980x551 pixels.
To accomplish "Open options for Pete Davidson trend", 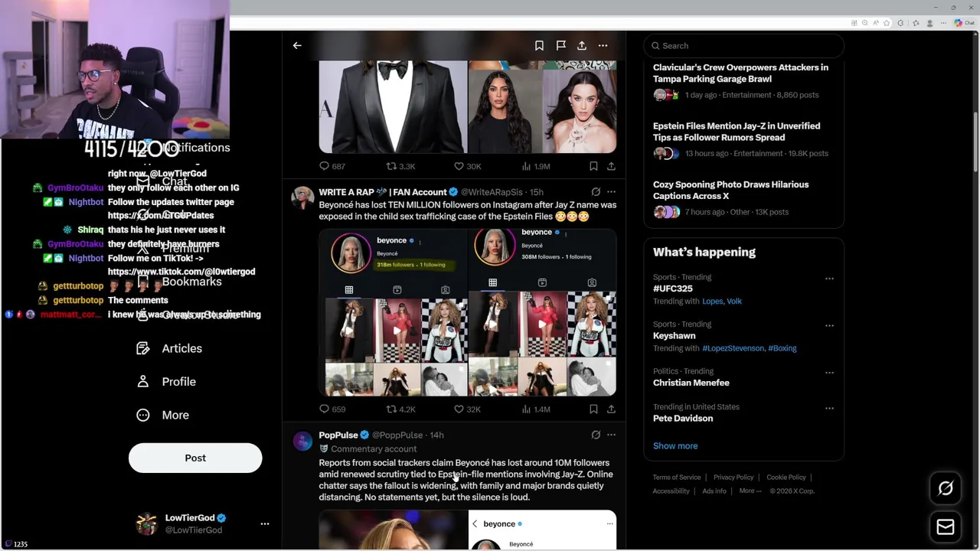I will 829,408.
